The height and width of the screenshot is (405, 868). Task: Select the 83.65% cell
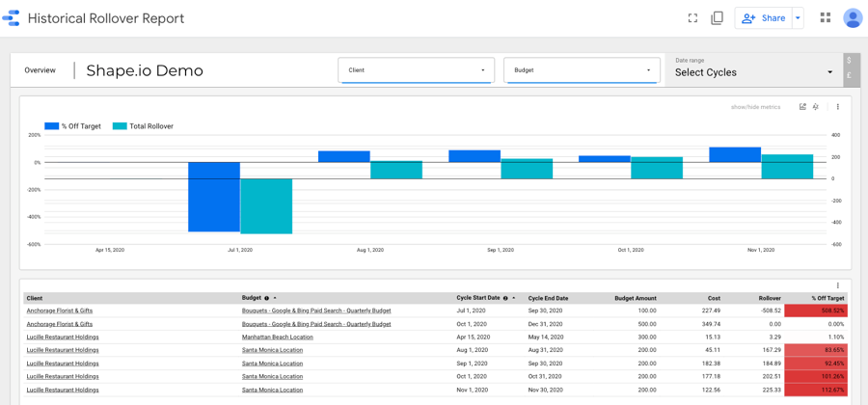817,350
